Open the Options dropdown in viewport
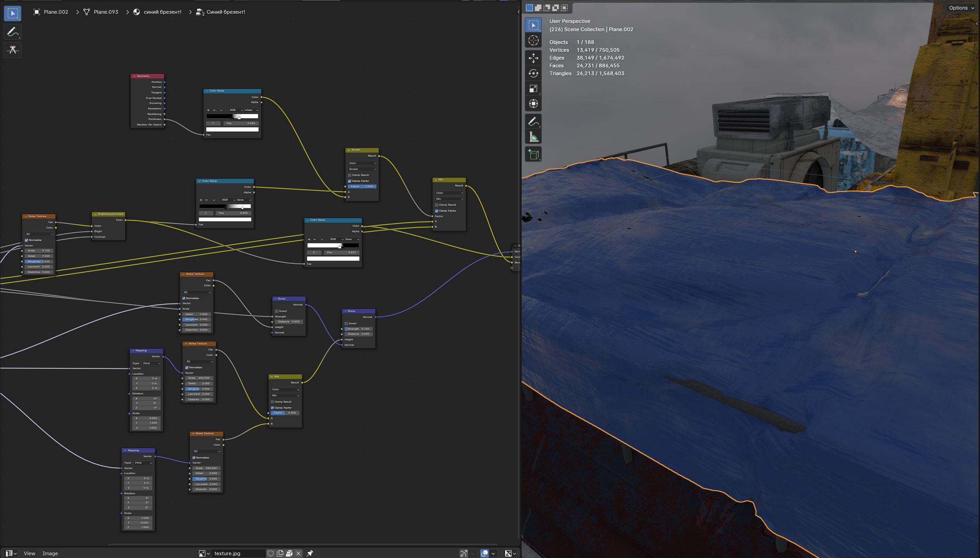The height and width of the screenshot is (558, 980). point(961,8)
